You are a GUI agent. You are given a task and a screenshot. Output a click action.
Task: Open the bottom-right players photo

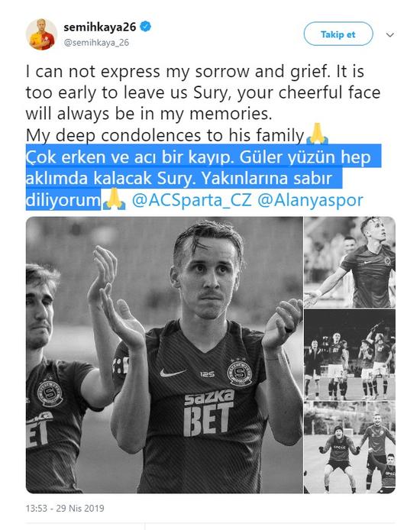click(x=350, y=448)
